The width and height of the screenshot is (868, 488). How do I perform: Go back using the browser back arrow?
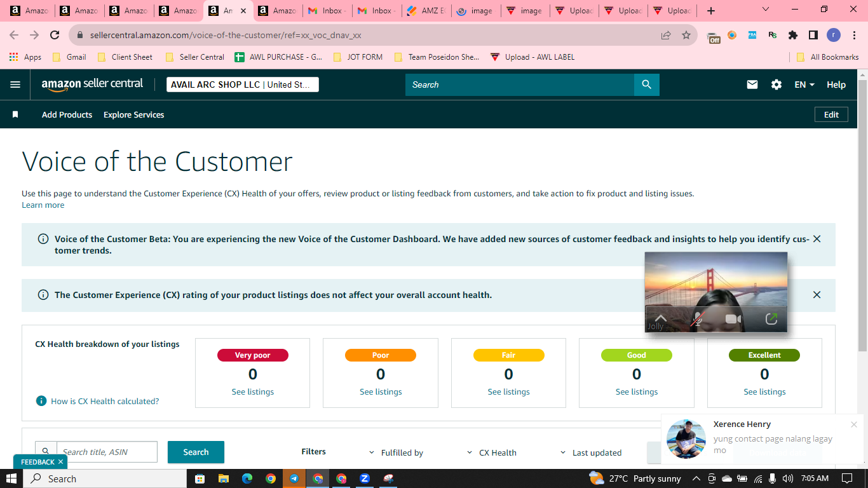[x=14, y=36]
